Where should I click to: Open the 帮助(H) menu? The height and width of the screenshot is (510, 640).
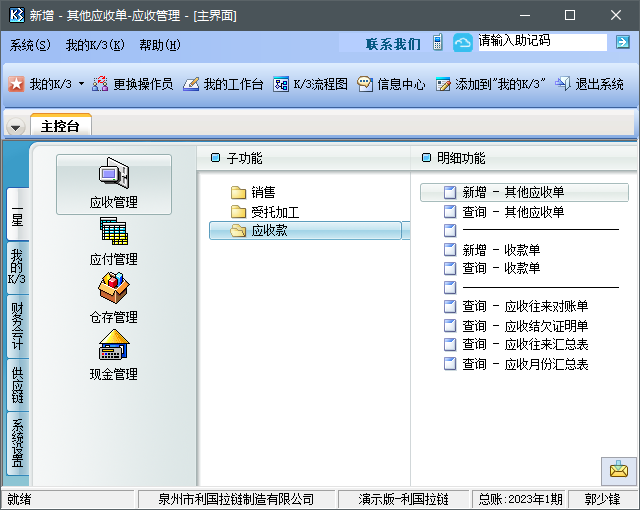pos(160,45)
